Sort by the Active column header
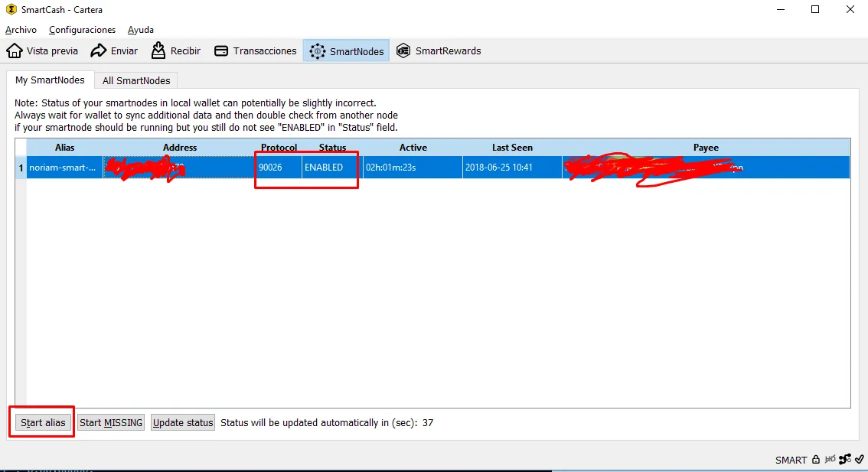The height and width of the screenshot is (472, 868). pos(413,147)
